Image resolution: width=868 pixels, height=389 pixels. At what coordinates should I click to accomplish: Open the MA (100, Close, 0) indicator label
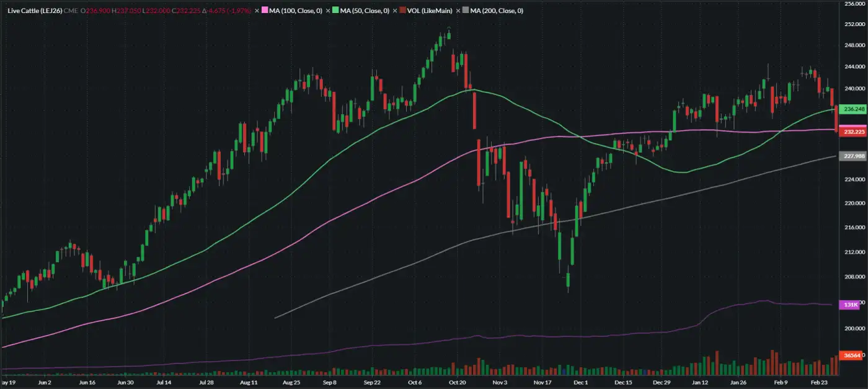pos(296,11)
